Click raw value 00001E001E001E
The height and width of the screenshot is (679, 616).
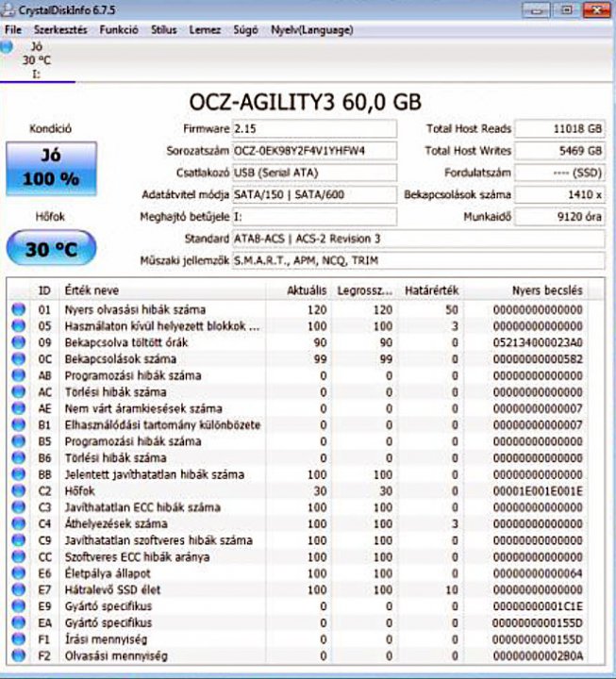point(538,490)
